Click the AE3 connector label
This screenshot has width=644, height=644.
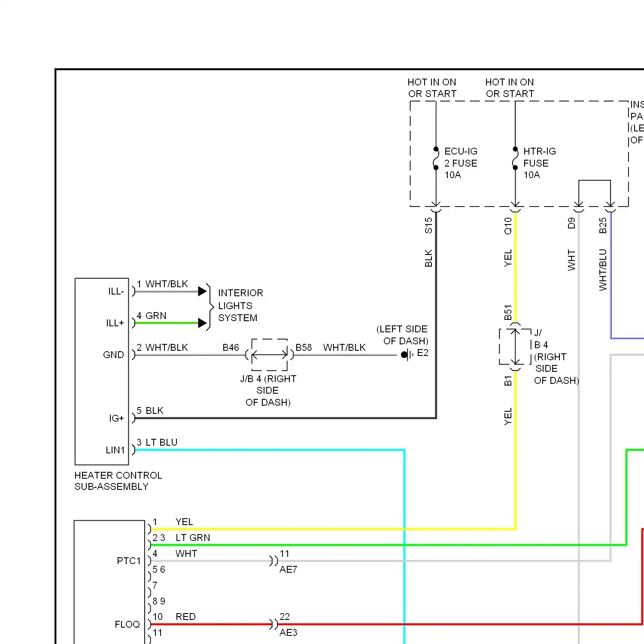(288, 632)
